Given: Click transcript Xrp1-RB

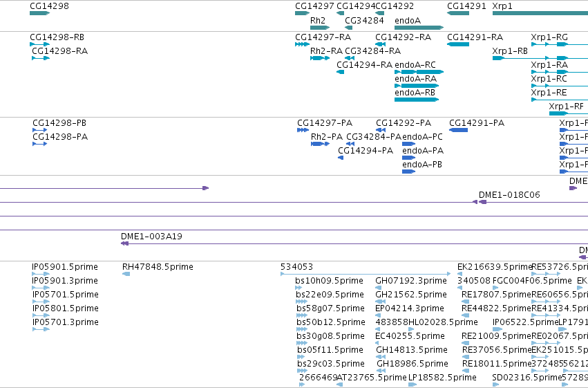Looking at the screenshot, I should [540, 58].
